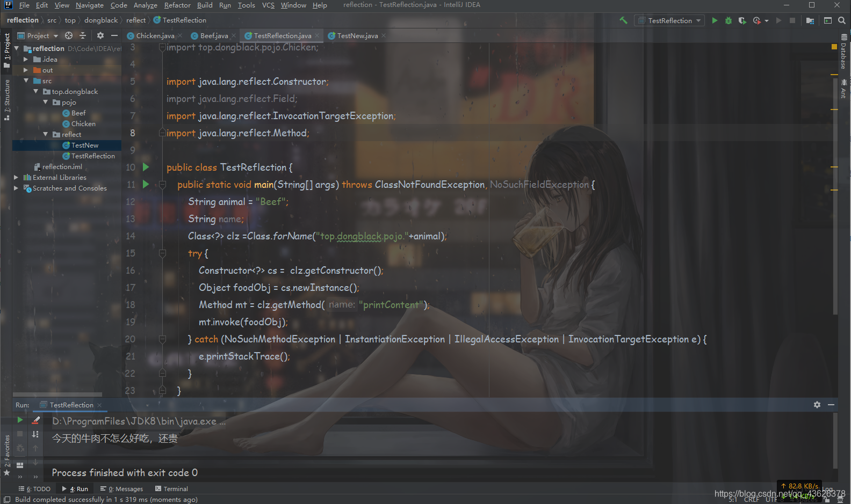Image resolution: width=851 pixels, height=504 pixels.
Task: Open the Project view mode dropdown
Action: pyautogui.click(x=38, y=35)
